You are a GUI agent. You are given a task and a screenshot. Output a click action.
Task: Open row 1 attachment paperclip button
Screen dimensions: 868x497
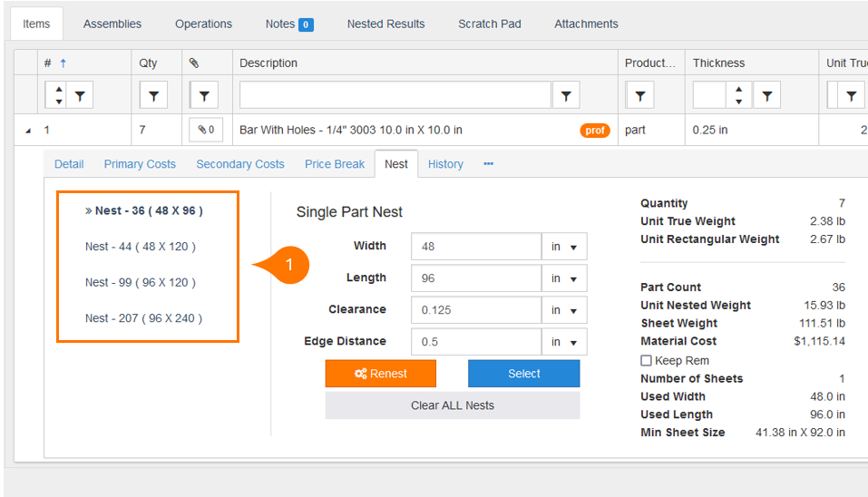(x=206, y=130)
